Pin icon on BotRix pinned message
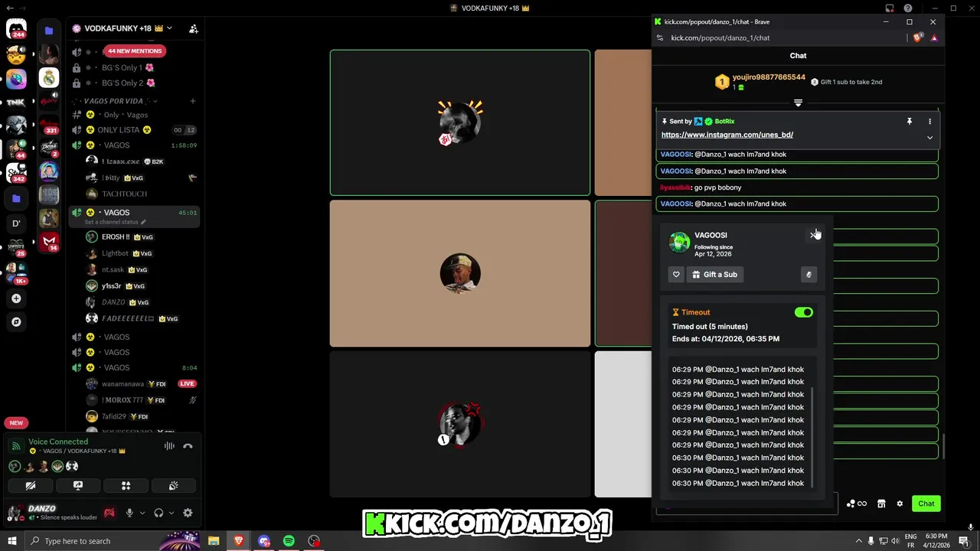This screenshot has height=551, width=980. (910, 121)
